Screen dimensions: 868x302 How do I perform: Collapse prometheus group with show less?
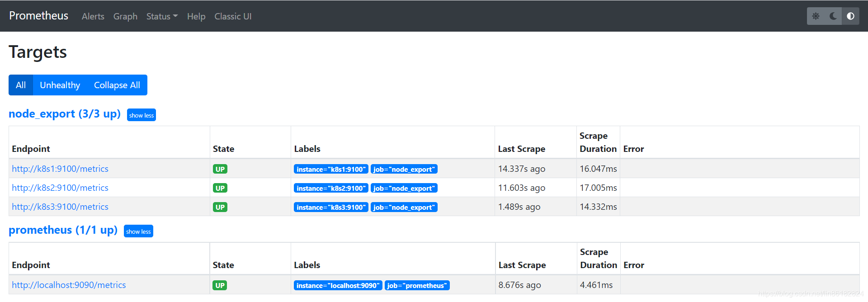pyautogui.click(x=138, y=231)
